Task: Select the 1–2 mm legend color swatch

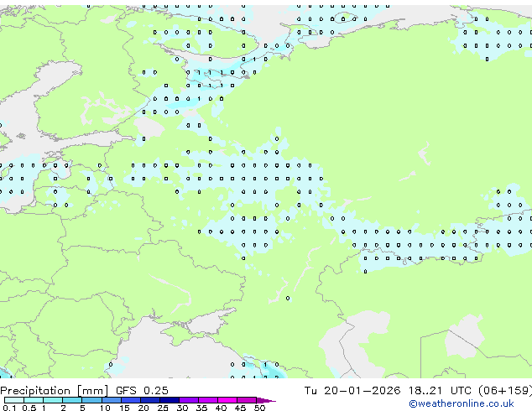Action: pyautogui.click(x=53, y=400)
